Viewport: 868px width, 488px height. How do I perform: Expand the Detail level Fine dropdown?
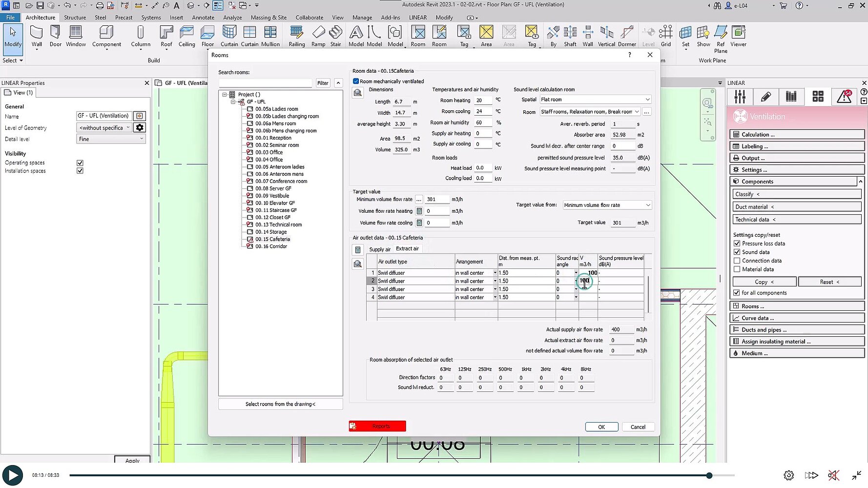(111, 139)
